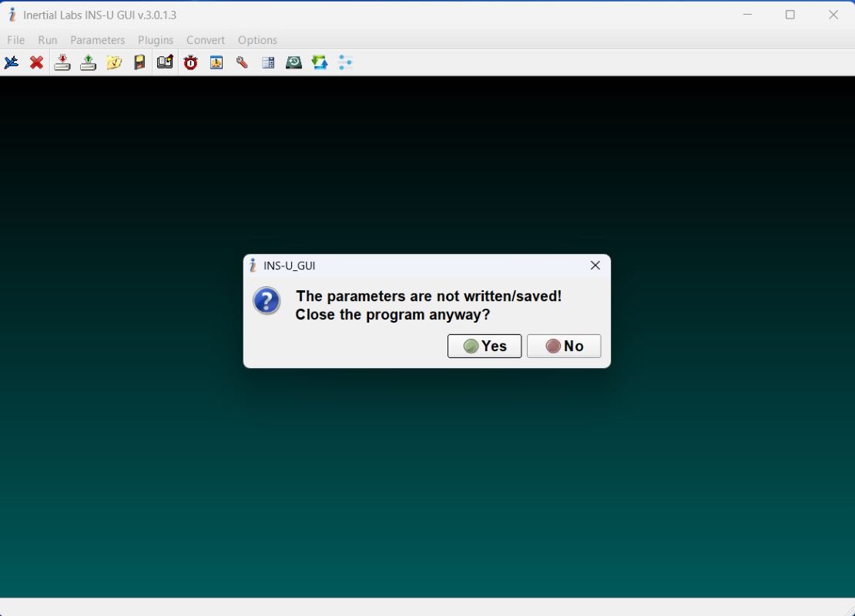Click the green Convert arrows toolbar icon
The image size is (855, 616).
click(x=319, y=62)
